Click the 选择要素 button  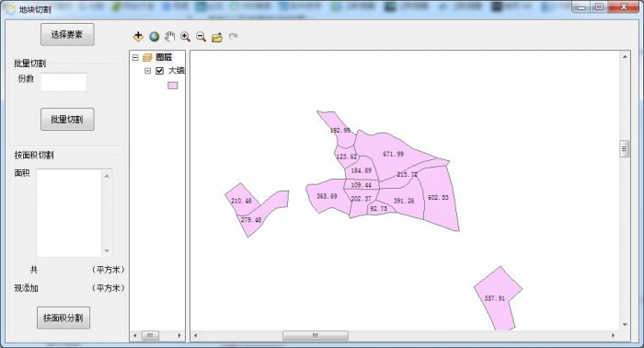tap(67, 34)
